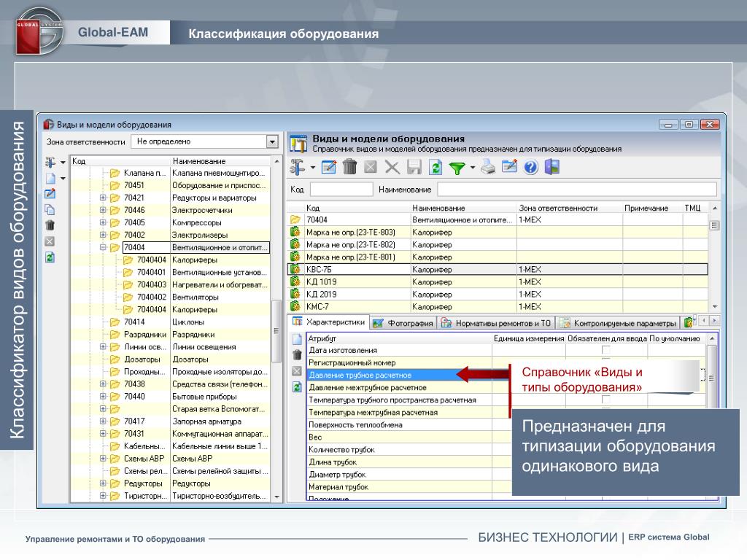Viewport: 747px width, 560px height.
Task: Select tree item 7040401 Вентиляционные установ
Action: coord(195,272)
